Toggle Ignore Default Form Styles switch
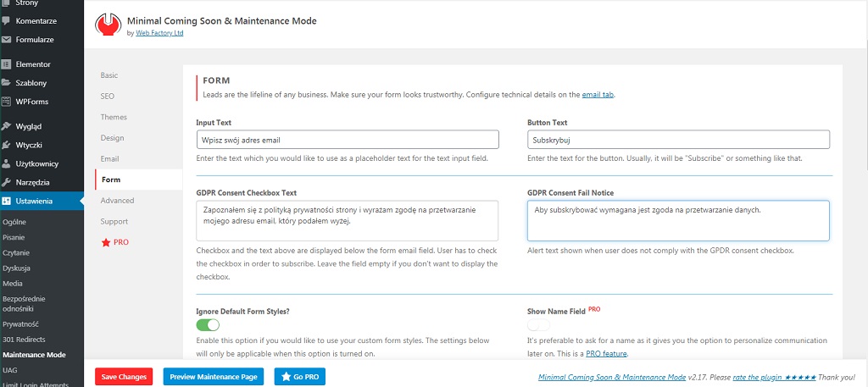The height and width of the screenshot is (387, 868). pos(208,324)
